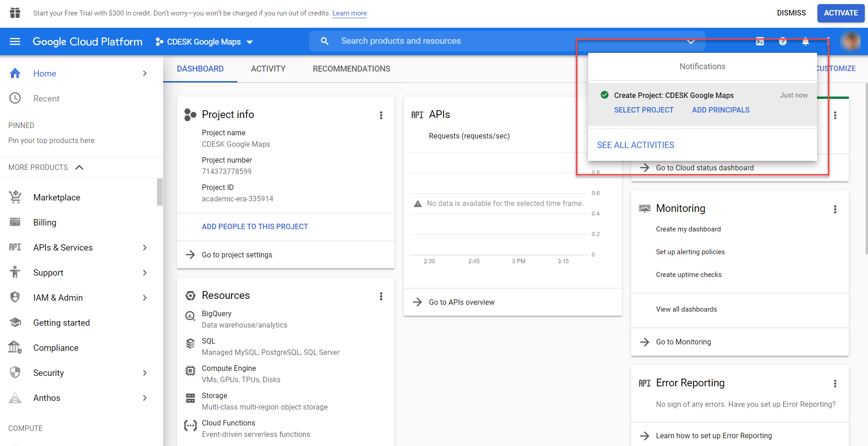This screenshot has width=868, height=446.
Task: Open Monitoring card three-dot menu
Action: pyautogui.click(x=835, y=209)
